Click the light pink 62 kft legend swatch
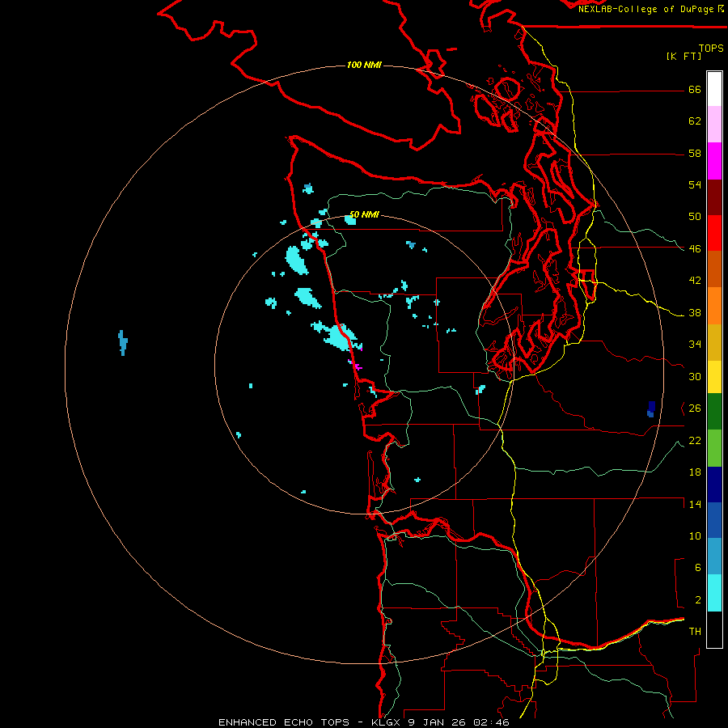728x728 pixels. point(714,125)
